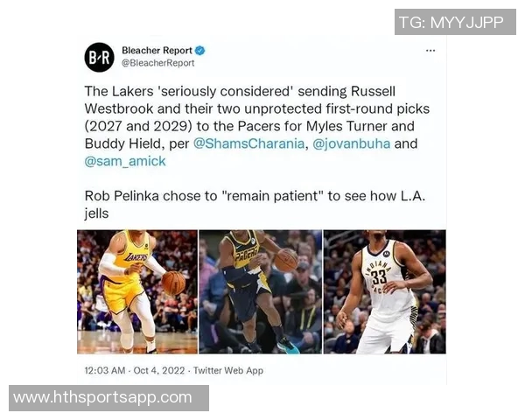
Task: Click the blue verified badge icon
Action: click(199, 51)
